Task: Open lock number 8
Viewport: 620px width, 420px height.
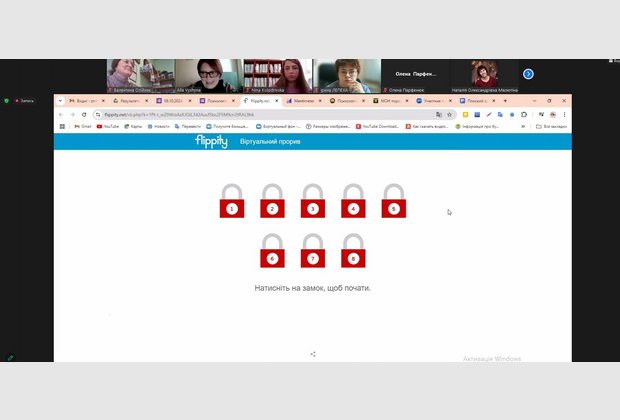Action: pyautogui.click(x=353, y=251)
